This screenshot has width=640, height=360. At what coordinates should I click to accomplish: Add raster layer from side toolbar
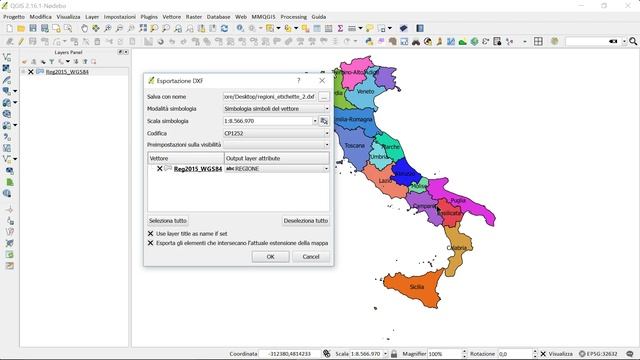click(x=7, y=68)
